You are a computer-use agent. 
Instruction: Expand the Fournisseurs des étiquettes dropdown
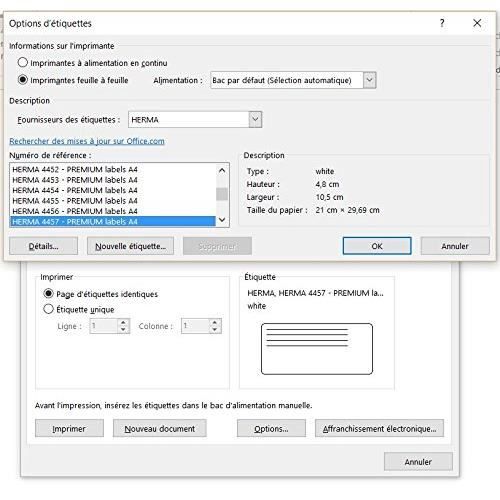255,119
